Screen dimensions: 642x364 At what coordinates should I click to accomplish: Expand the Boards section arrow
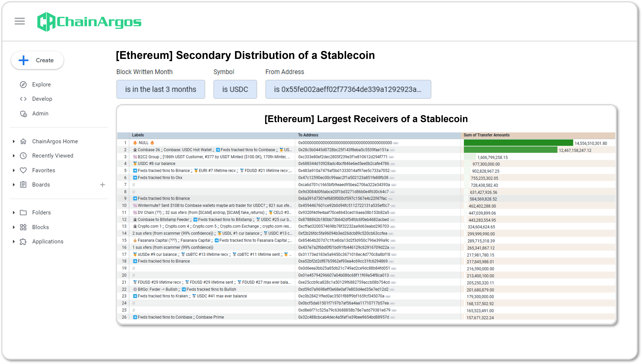pos(14,185)
